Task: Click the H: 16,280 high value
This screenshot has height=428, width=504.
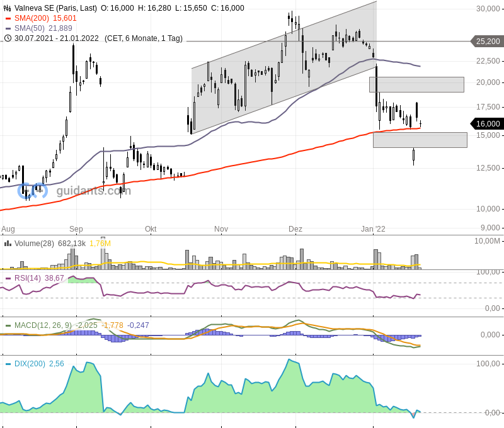Action: click(x=154, y=8)
